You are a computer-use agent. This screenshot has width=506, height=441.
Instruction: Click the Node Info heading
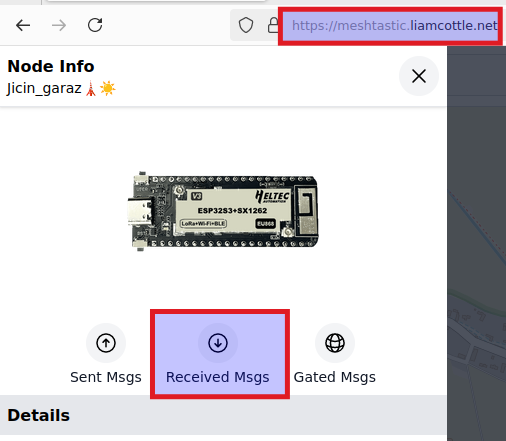point(51,66)
